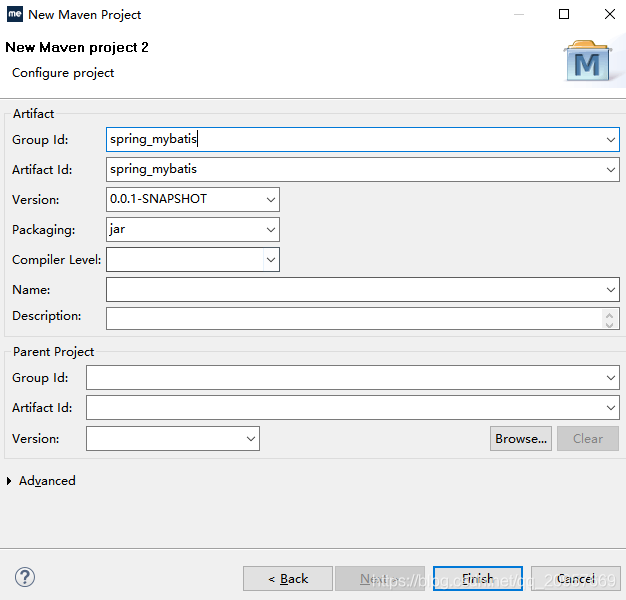The width and height of the screenshot is (626, 600).
Task: Click the Description scroll up arrow
Action: pos(609,315)
